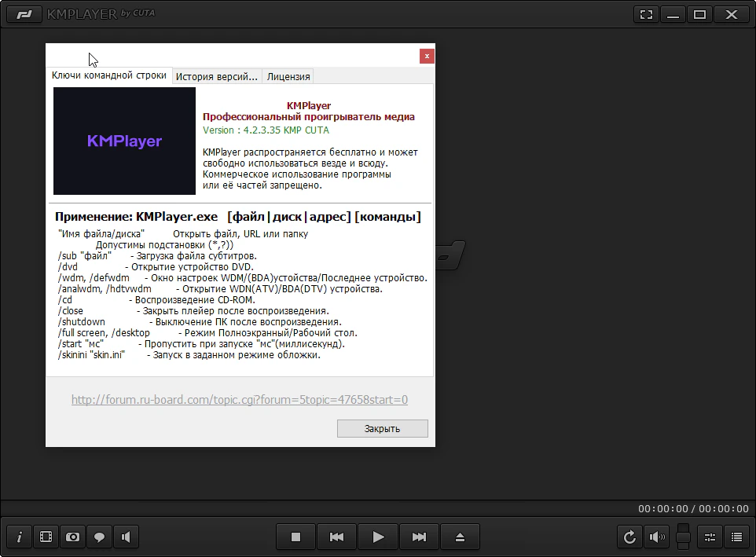Click the camera capture icon
Screen dimensions: 756x557
[x=73, y=537]
